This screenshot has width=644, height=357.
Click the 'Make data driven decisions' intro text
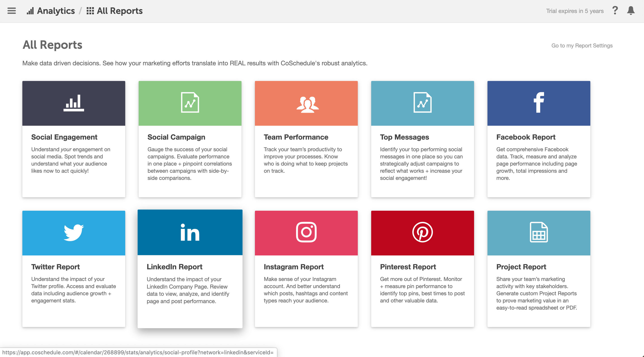coord(195,63)
